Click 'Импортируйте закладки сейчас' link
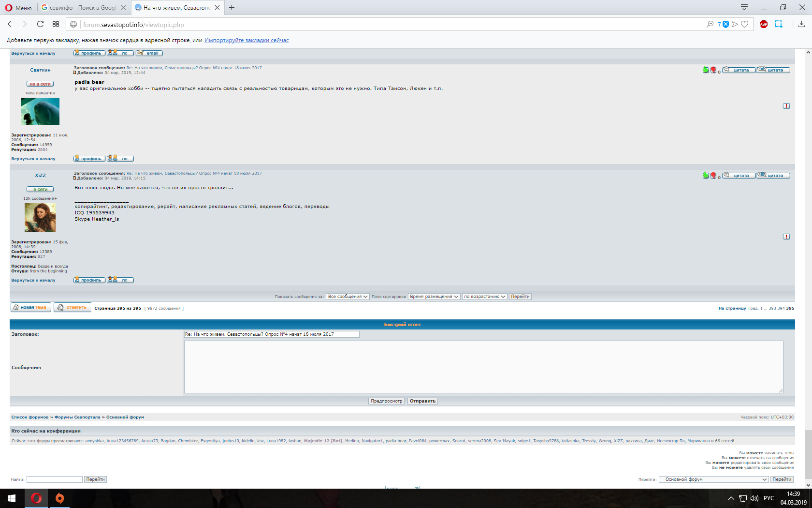812x508 pixels. click(x=246, y=40)
